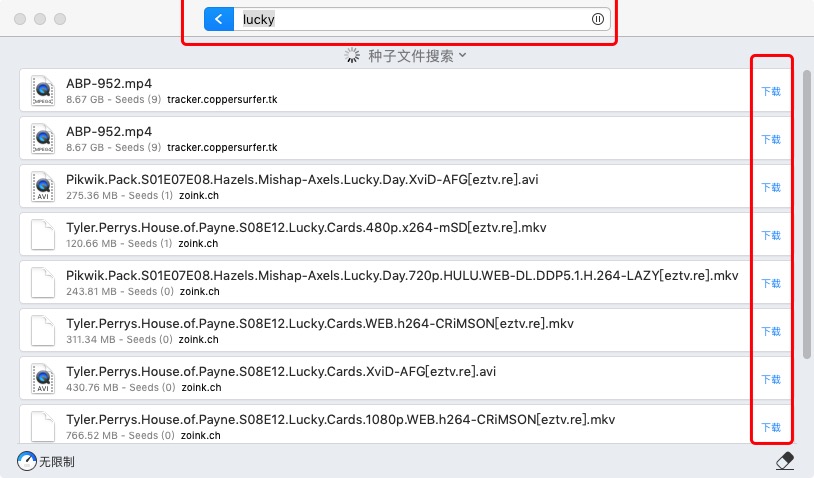This screenshot has width=814, height=478.
Task: Click 766.52 MB - Seeds (0) info
Action: coord(120,435)
